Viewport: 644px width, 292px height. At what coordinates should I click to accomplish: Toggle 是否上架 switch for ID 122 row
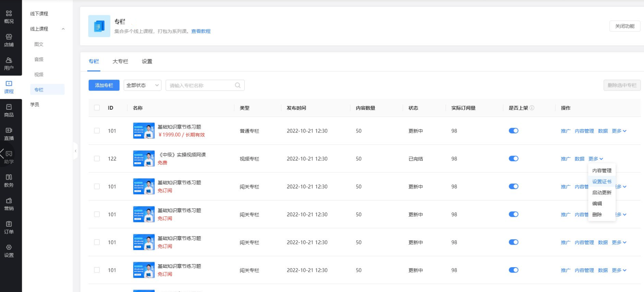point(513,159)
